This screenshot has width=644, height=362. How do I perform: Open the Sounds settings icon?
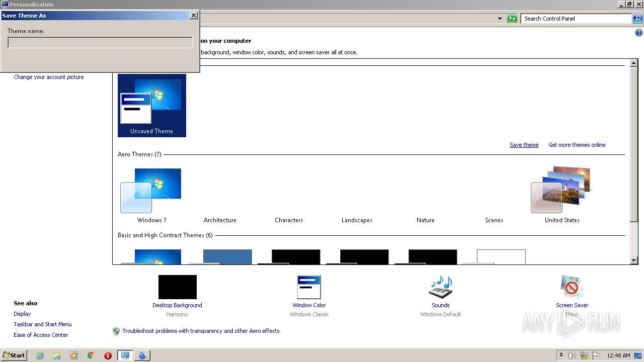440,287
